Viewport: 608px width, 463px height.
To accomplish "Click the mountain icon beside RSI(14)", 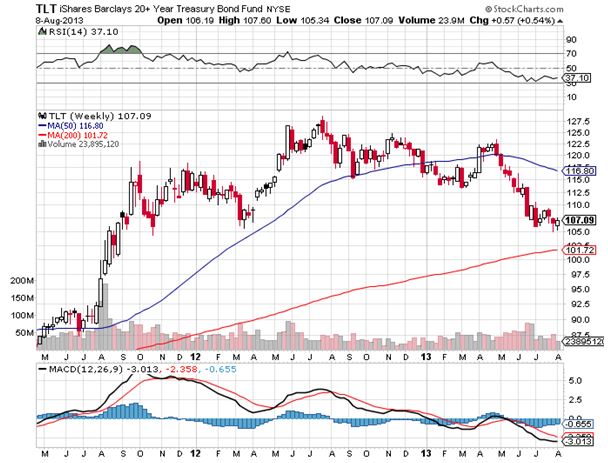I will tap(42, 31).
